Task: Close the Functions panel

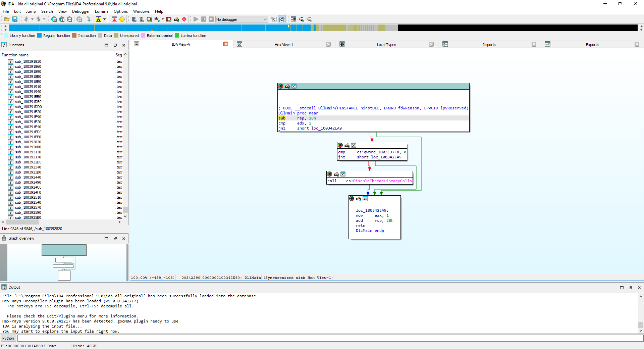Action: pos(124,45)
